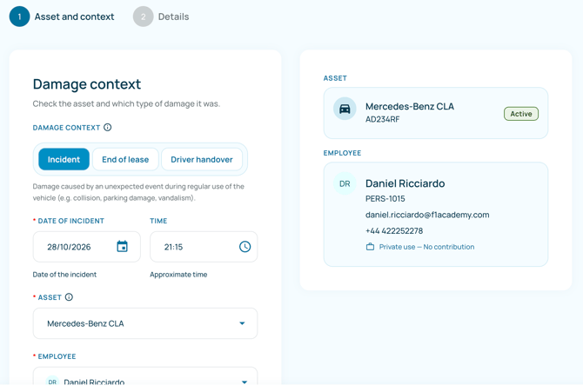Show info icon next to Asset label
This screenshot has height=392, width=583.
click(69, 297)
